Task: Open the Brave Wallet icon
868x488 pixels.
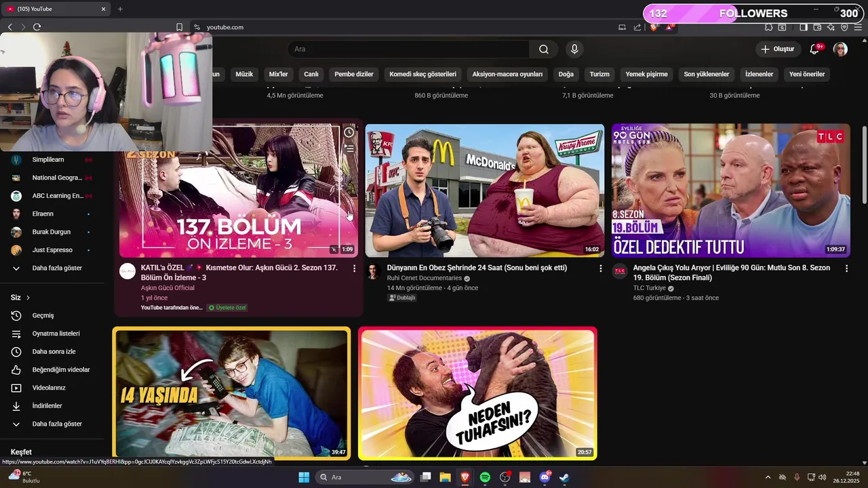Action: 817,27
